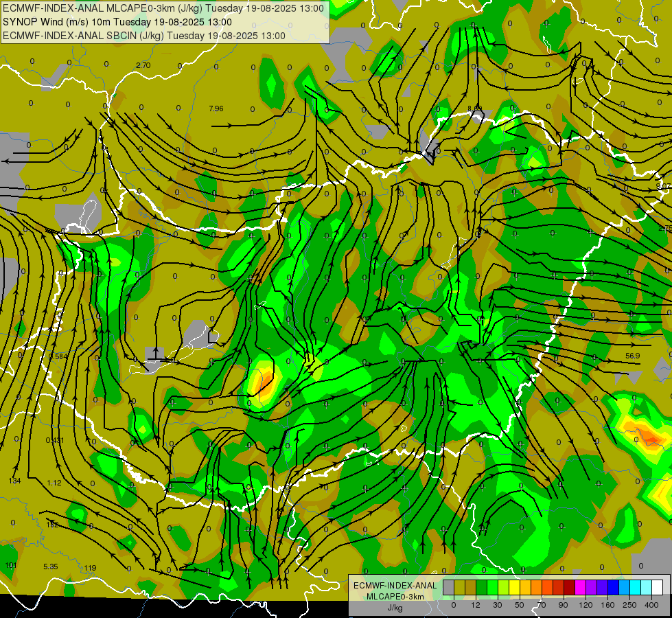Click the white swatch ending the legend
Viewport: 672px width, 618px height.
(658, 587)
